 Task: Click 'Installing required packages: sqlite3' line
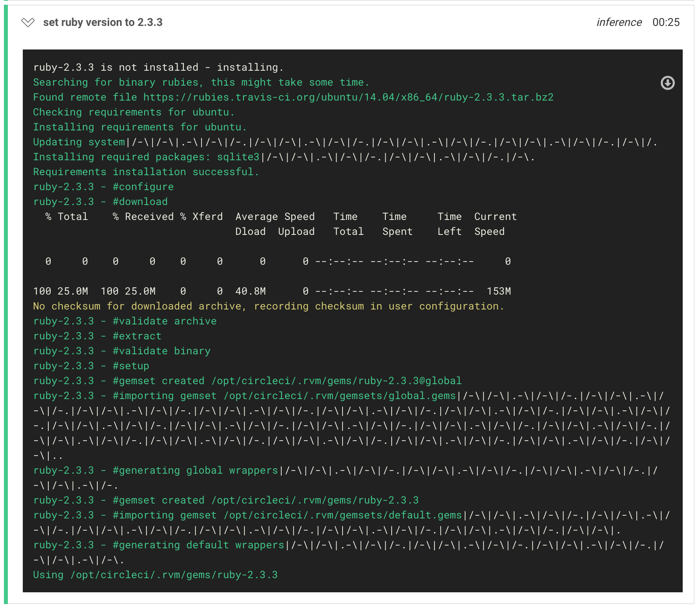click(x=284, y=157)
